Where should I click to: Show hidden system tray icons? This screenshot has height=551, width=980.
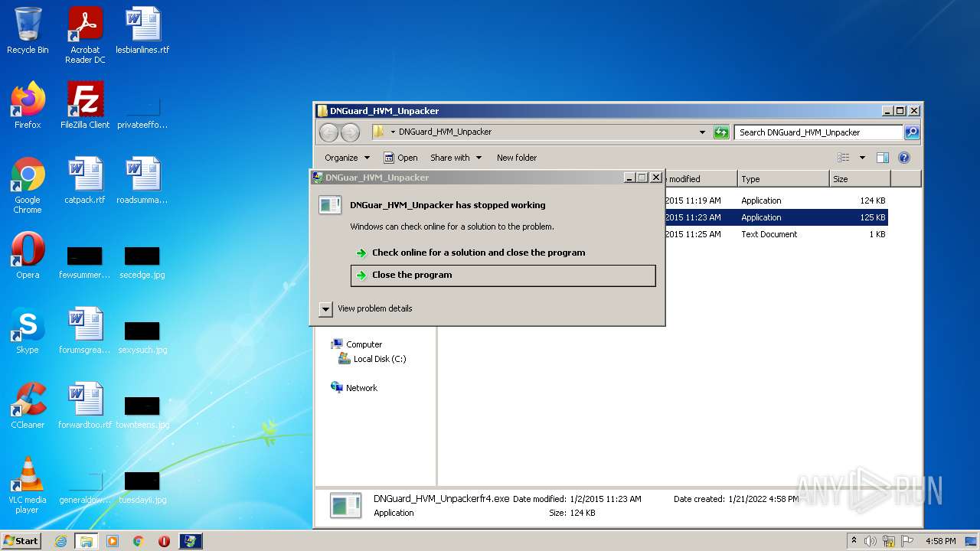pyautogui.click(x=854, y=541)
